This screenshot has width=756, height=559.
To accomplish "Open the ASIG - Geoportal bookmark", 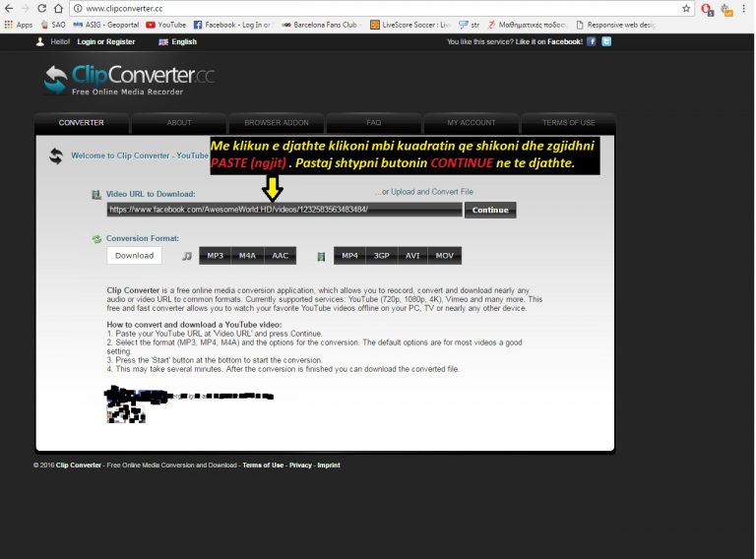I will [106, 25].
